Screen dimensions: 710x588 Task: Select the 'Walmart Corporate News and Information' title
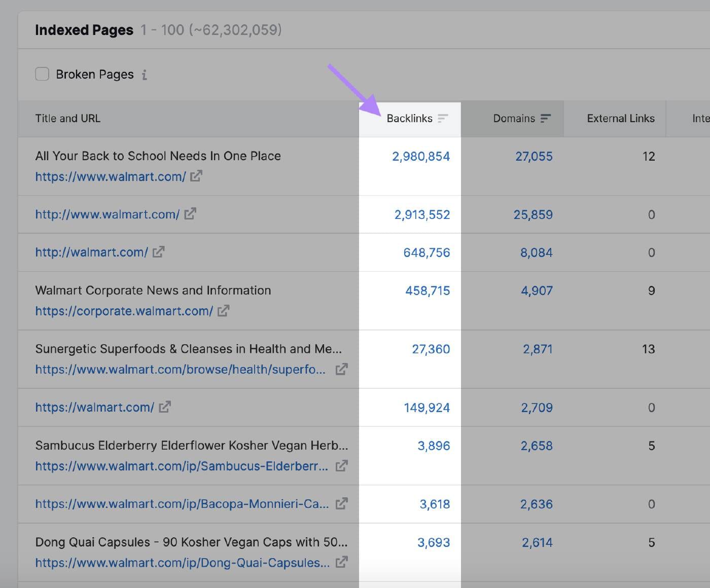point(153,290)
